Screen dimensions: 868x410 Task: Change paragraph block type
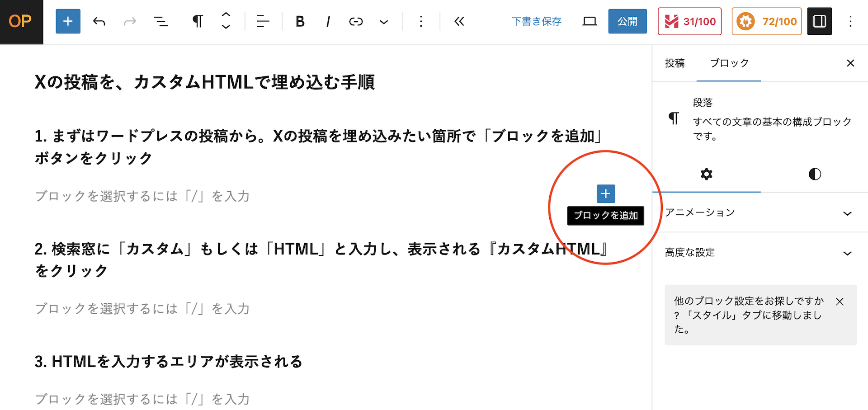pyautogui.click(x=198, y=21)
